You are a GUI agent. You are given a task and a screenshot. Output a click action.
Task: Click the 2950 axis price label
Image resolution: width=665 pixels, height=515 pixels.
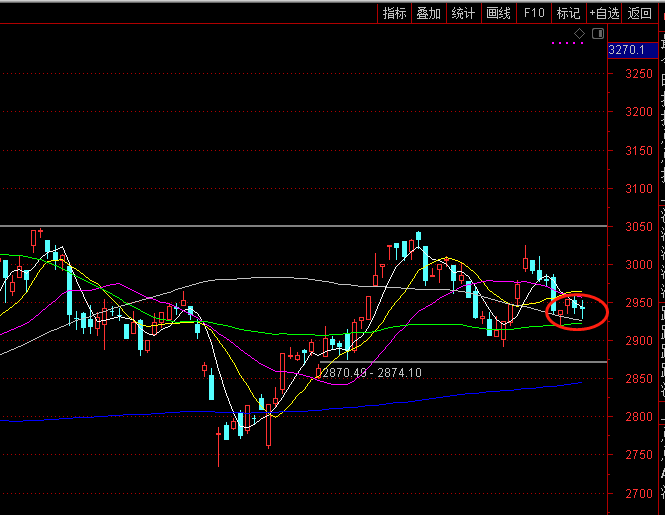coord(639,303)
